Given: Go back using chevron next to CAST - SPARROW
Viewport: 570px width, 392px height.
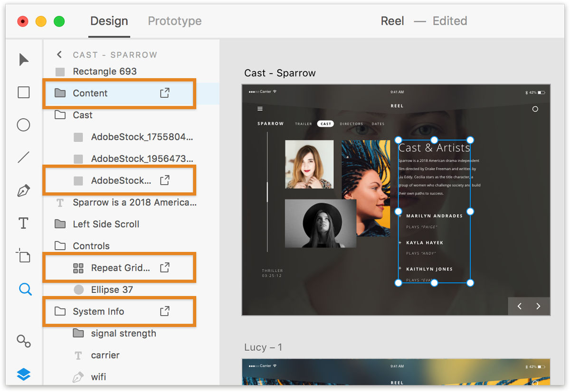Looking at the screenshot, I should [x=59, y=55].
